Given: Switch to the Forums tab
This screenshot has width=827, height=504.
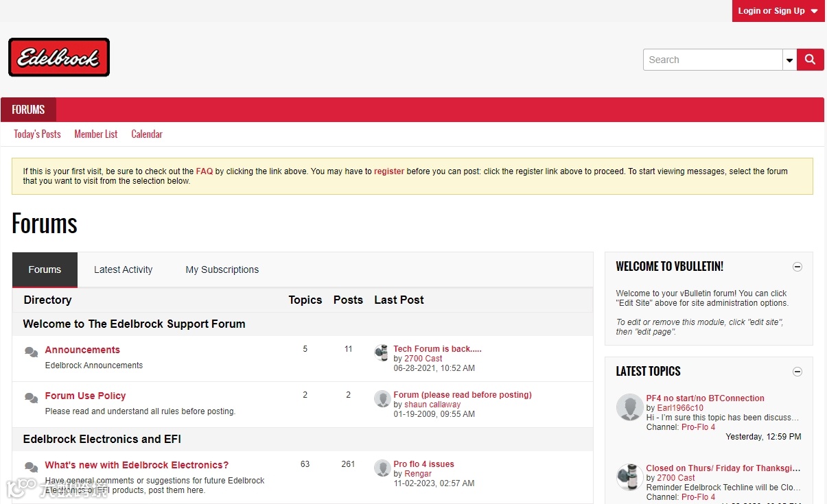Looking at the screenshot, I should 45,269.
